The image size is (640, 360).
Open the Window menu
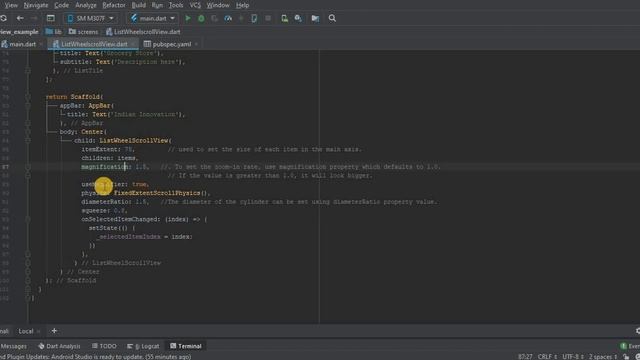coord(218,5)
